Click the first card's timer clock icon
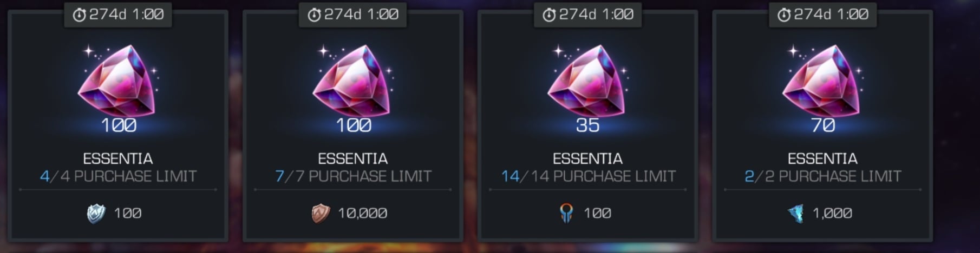The width and height of the screenshot is (980, 253). click(x=79, y=15)
